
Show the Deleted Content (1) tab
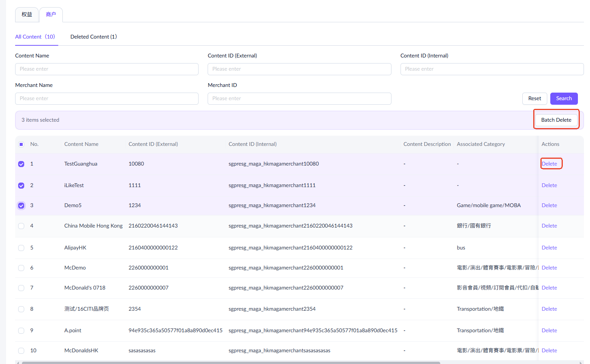point(93,37)
